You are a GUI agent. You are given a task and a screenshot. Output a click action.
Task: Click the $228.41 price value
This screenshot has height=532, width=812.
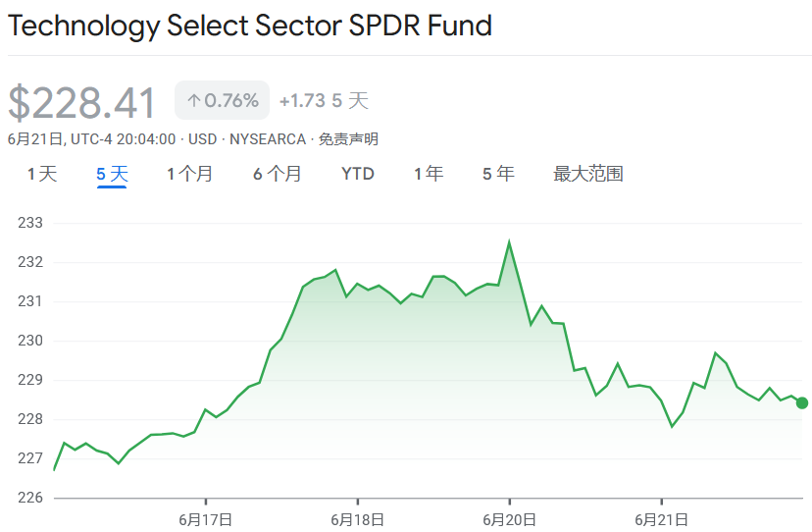click(x=82, y=103)
